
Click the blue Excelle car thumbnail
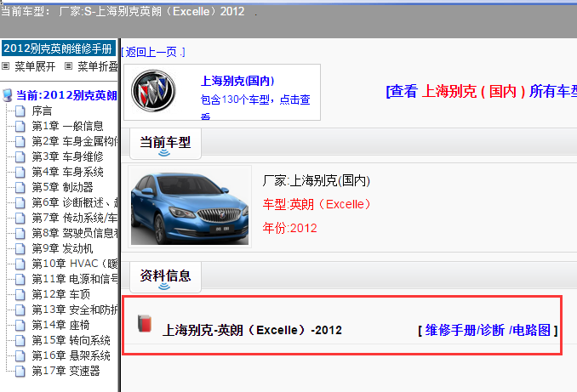190,207
